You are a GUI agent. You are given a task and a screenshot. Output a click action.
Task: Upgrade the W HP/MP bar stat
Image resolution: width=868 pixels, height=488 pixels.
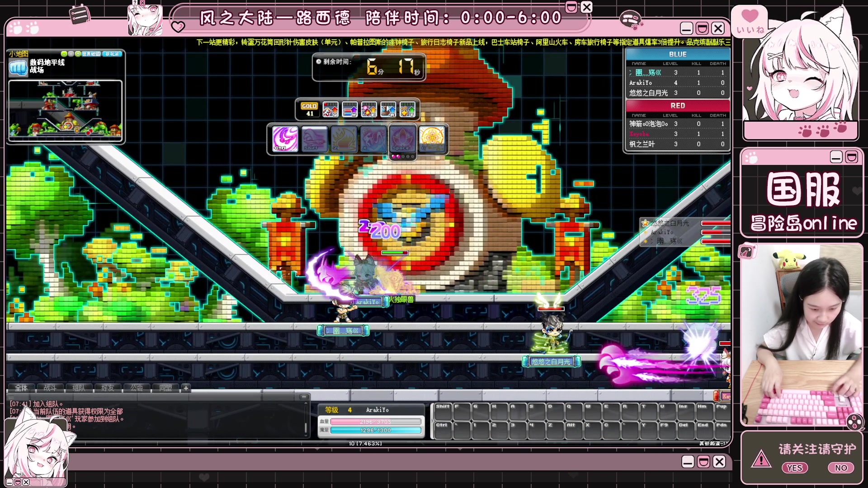[x=350, y=109]
